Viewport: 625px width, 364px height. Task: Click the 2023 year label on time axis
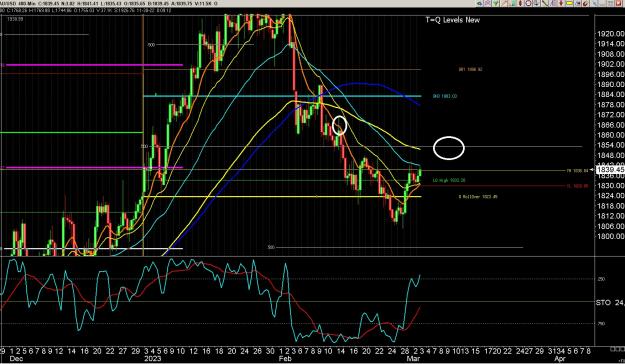click(153, 359)
